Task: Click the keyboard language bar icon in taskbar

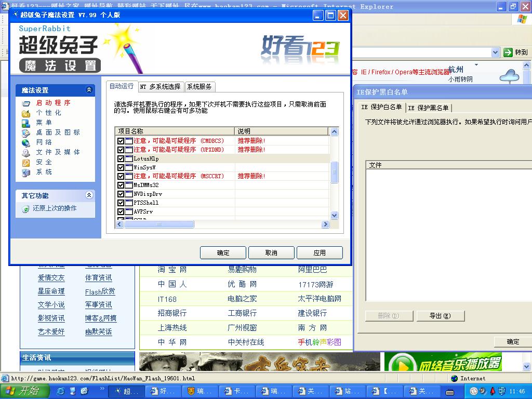Action: tap(450, 392)
